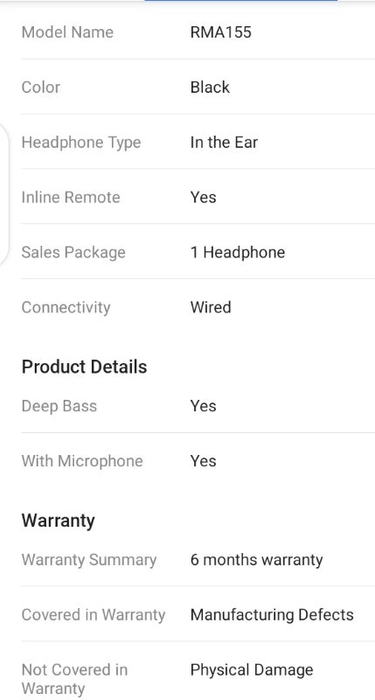The width and height of the screenshot is (375, 700).
Task: Select the In the Ear value
Action: tap(224, 142)
